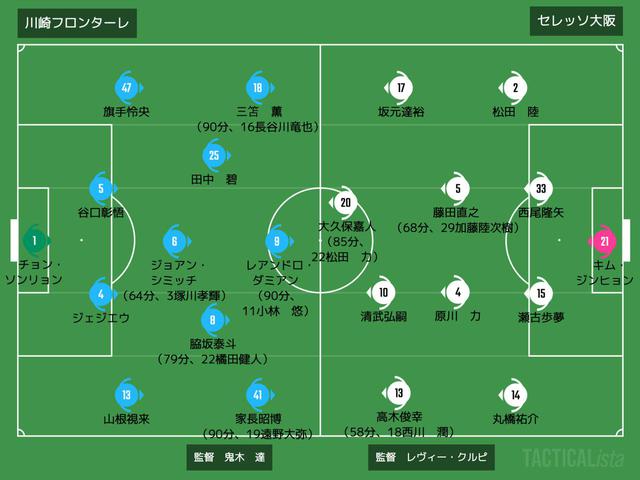Select the blue number 25 player icon
This screenshot has width=640, height=480.
215,155
